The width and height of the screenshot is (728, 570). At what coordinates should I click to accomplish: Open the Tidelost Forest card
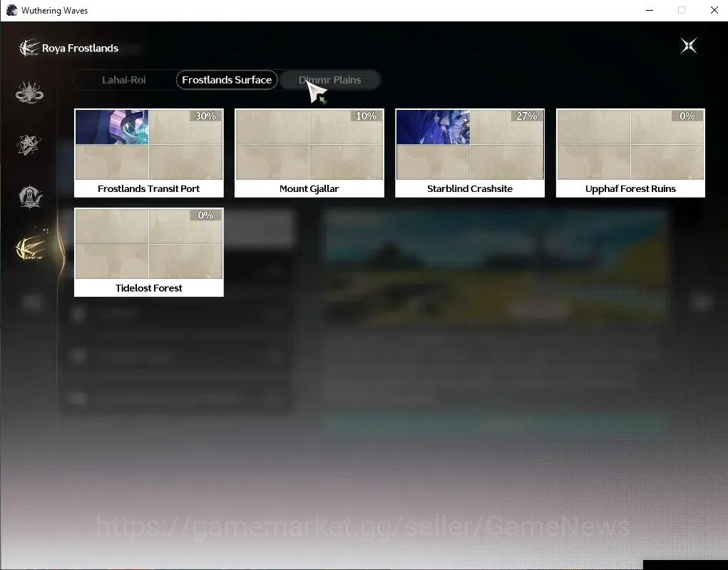pos(148,253)
